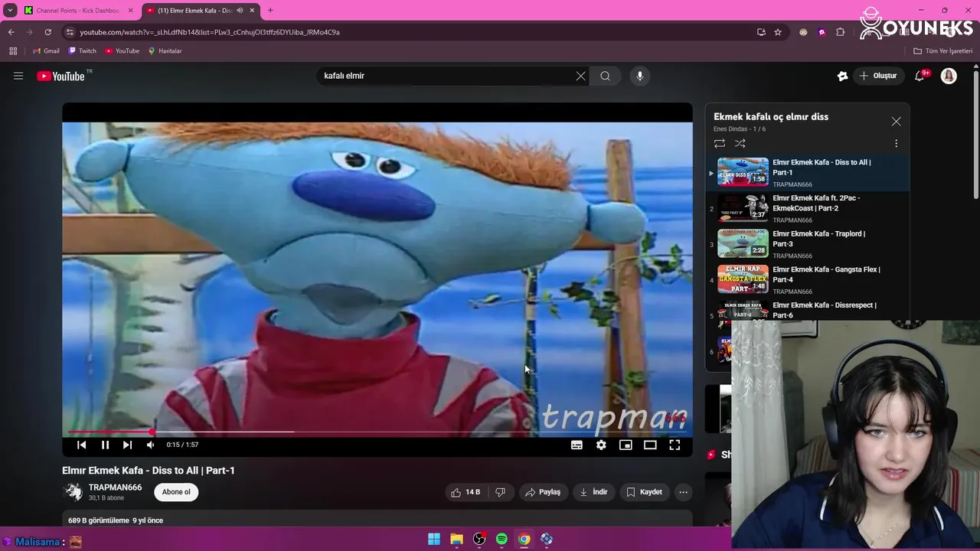The image size is (980, 551).
Task: Close the Elmır Ekmek Kafa tab
Action: pyautogui.click(x=252, y=11)
